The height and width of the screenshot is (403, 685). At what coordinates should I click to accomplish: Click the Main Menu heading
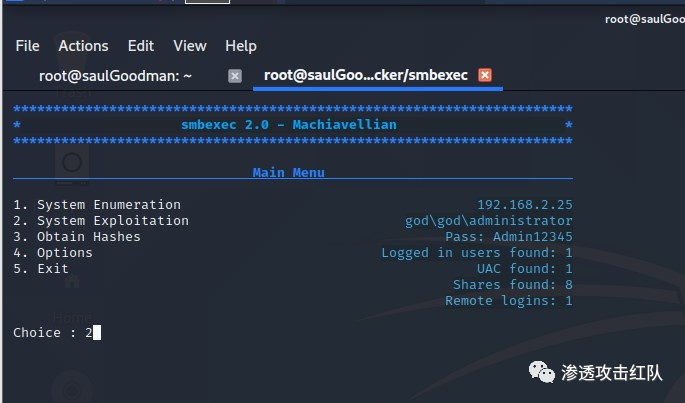click(288, 172)
